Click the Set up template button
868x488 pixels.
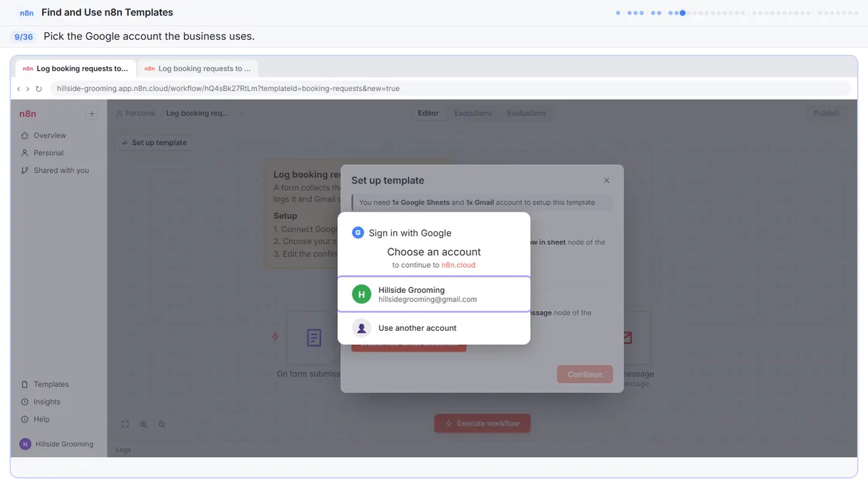(x=153, y=143)
